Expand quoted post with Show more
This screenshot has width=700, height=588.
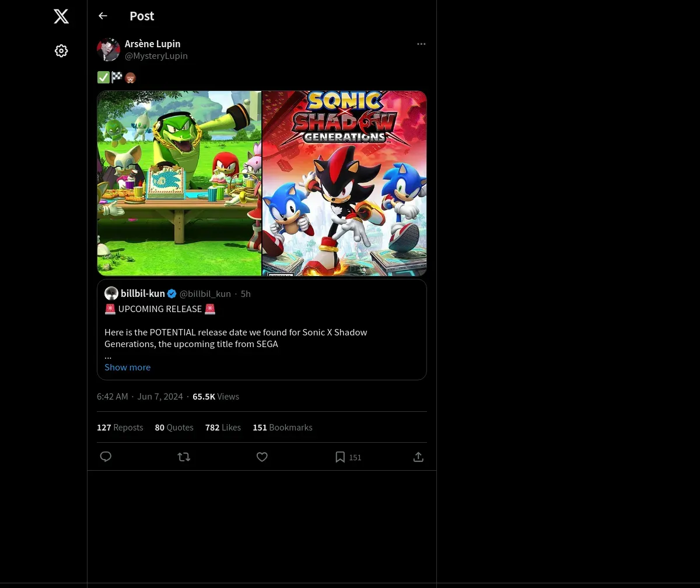click(x=127, y=367)
